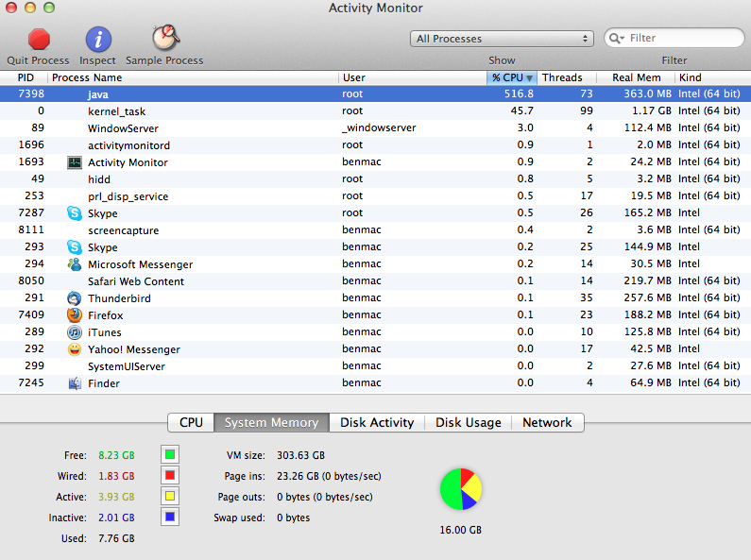
Task: Click the 516.8 CPU value for java
Action: [519, 93]
